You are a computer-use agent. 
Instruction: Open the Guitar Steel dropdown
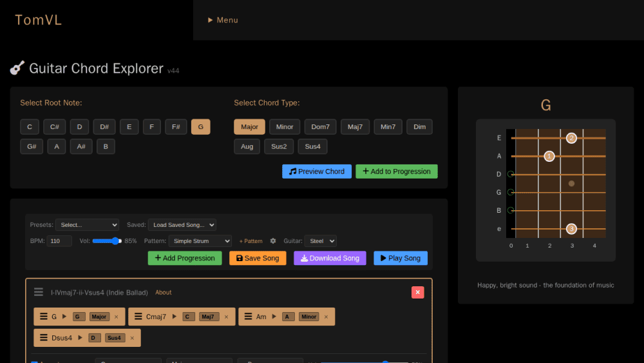coord(320,241)
